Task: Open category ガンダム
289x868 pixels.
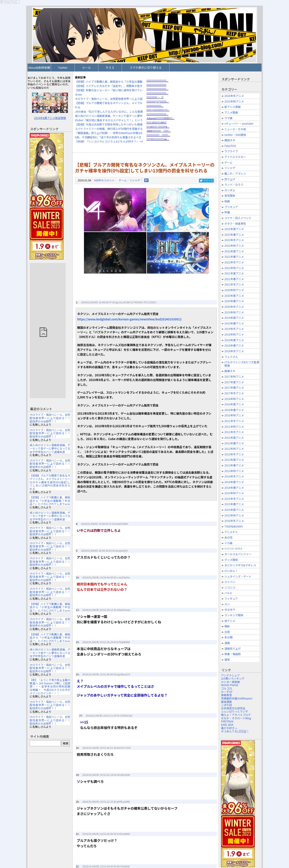Action: pyautogui.click(x=230, y=190)
